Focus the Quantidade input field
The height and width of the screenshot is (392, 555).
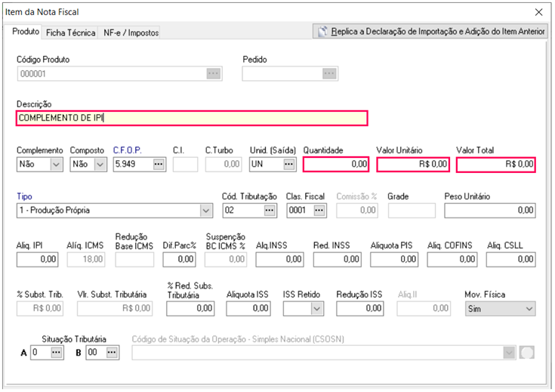point(336,164)
